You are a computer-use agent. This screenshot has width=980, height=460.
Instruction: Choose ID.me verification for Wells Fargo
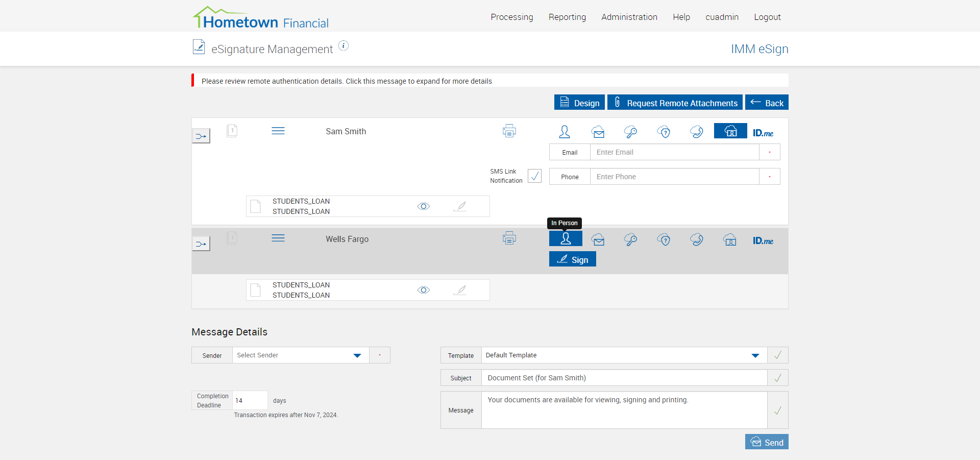tap(763, 240)
